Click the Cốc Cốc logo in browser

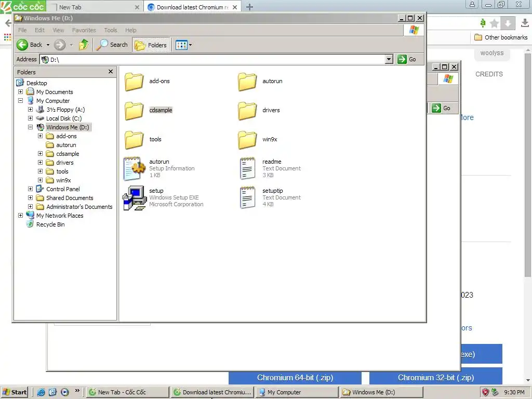click(23, 6)
